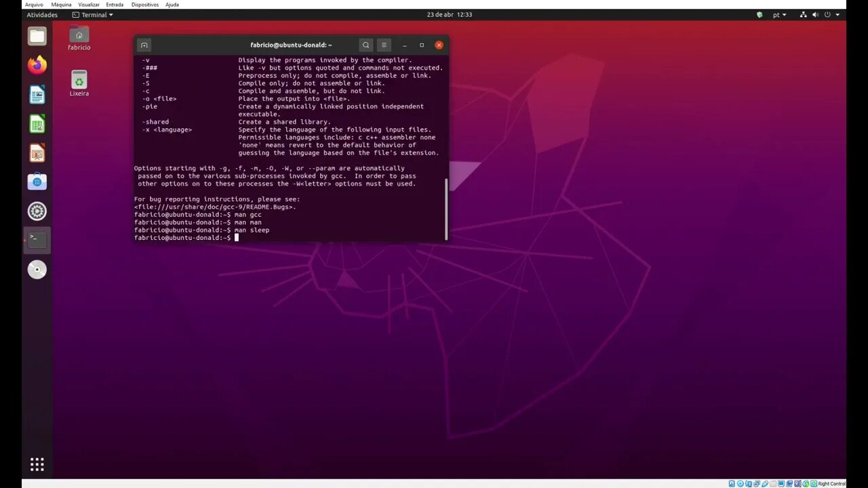Open the Terminal app menu in top bar
The image size is (868, 488).
pyautogui.click(x=93, y=14)
